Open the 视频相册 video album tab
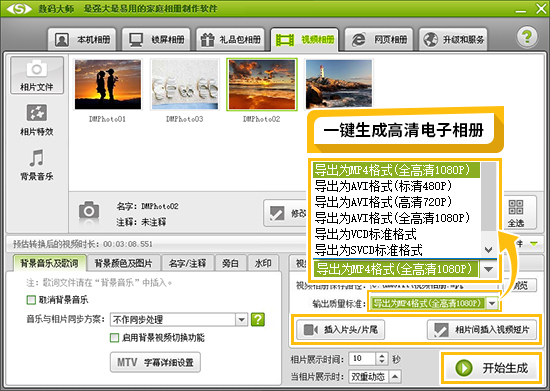Image resolution: width=550 pixels, height=391 pixels. click(x=304, y=40)
